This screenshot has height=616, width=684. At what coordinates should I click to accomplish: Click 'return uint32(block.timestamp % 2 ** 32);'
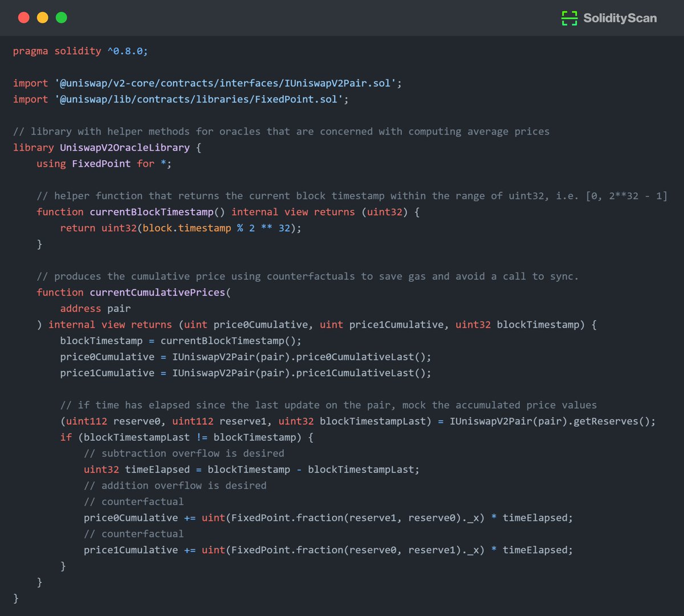181,228
